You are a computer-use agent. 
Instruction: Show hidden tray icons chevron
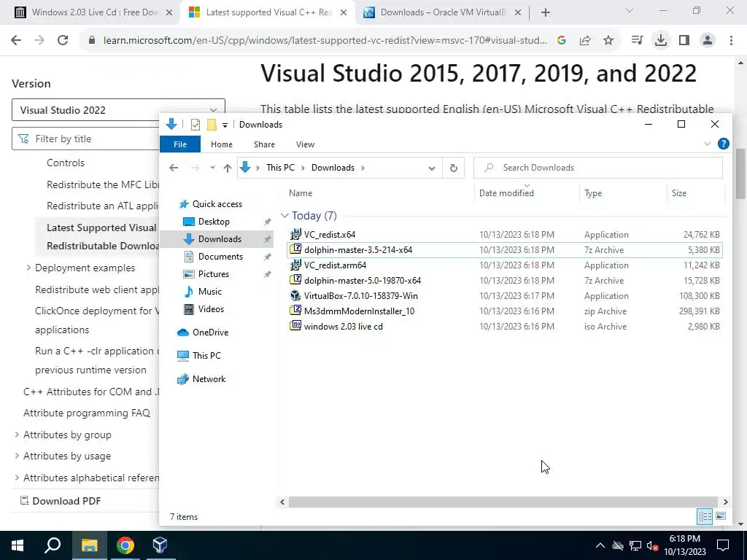click(600, 545)
